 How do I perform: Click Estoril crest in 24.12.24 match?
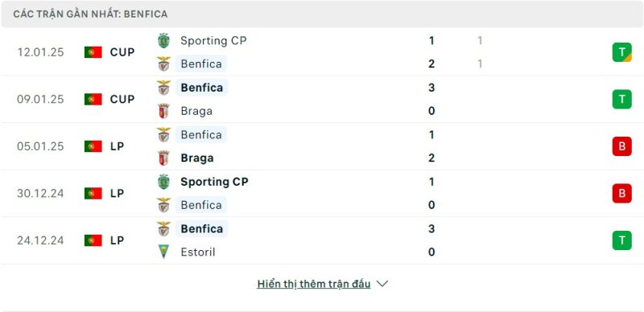pyautogui.click(x=164, y=252)
